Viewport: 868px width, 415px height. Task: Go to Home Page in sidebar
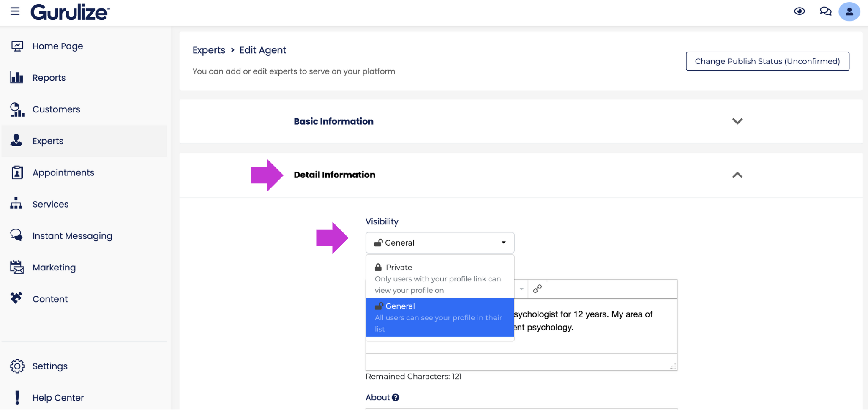tap(58, 46)
